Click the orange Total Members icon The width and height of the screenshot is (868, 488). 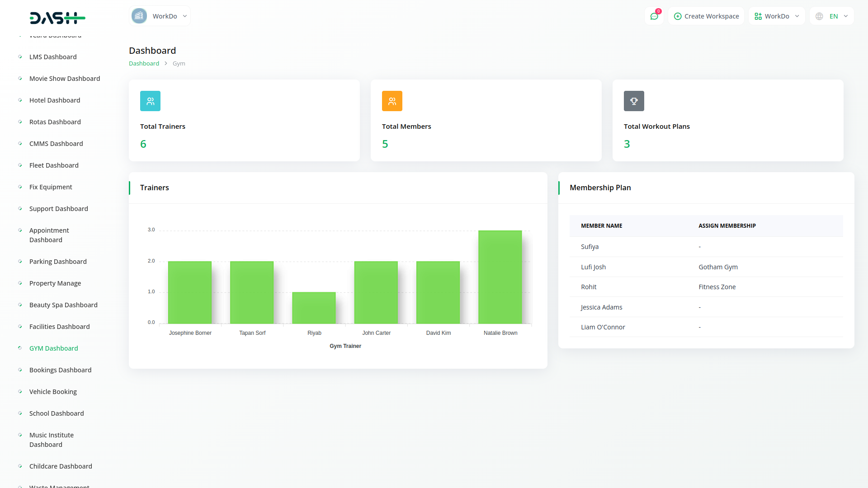pos(392,101)
